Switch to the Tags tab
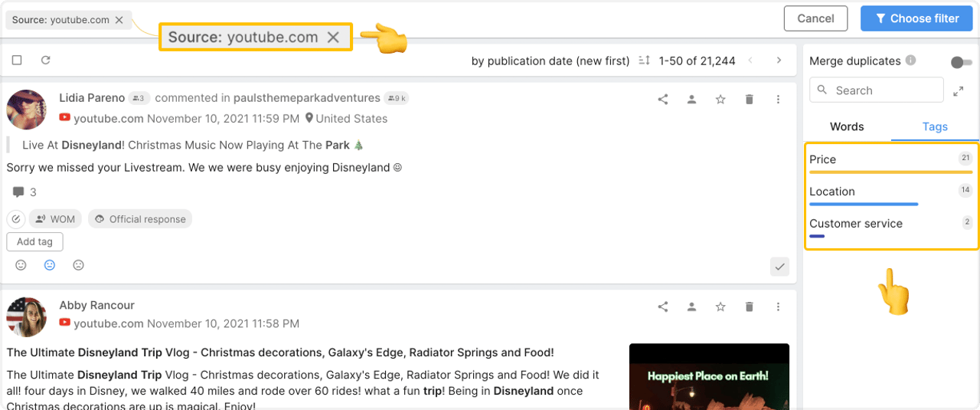This screenshot has width=980, height=410. tap(935, 126)
